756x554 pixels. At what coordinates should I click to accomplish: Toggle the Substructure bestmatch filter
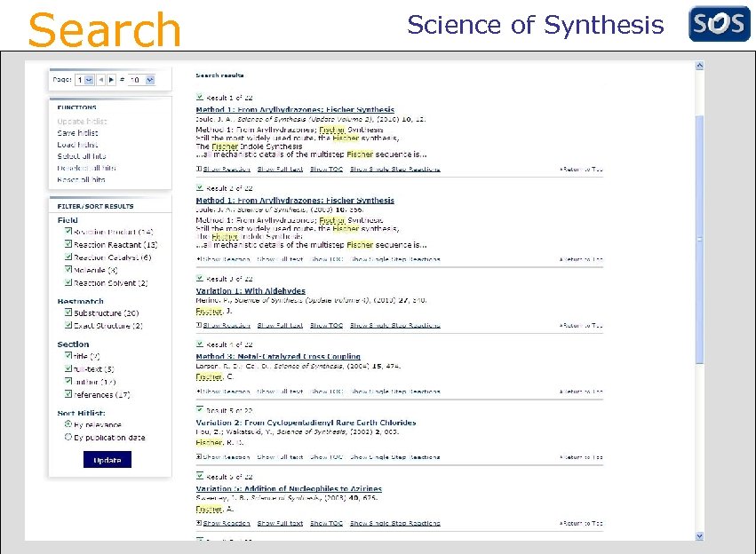(x=68, y=313)
